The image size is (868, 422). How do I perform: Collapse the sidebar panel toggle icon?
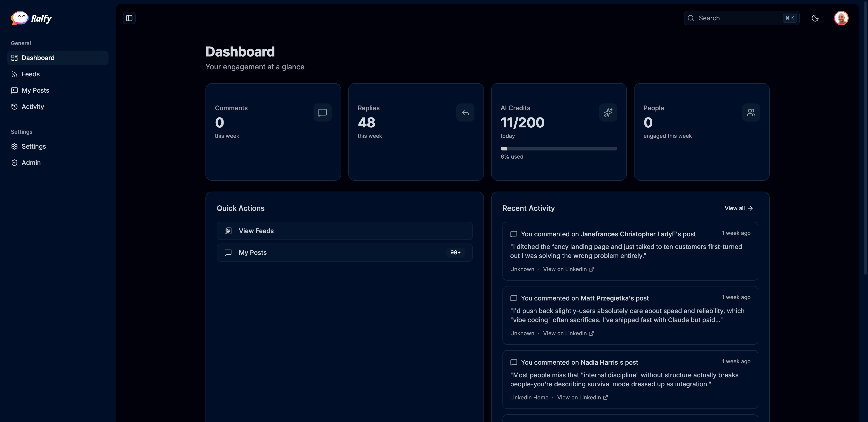tap(129, 18)
